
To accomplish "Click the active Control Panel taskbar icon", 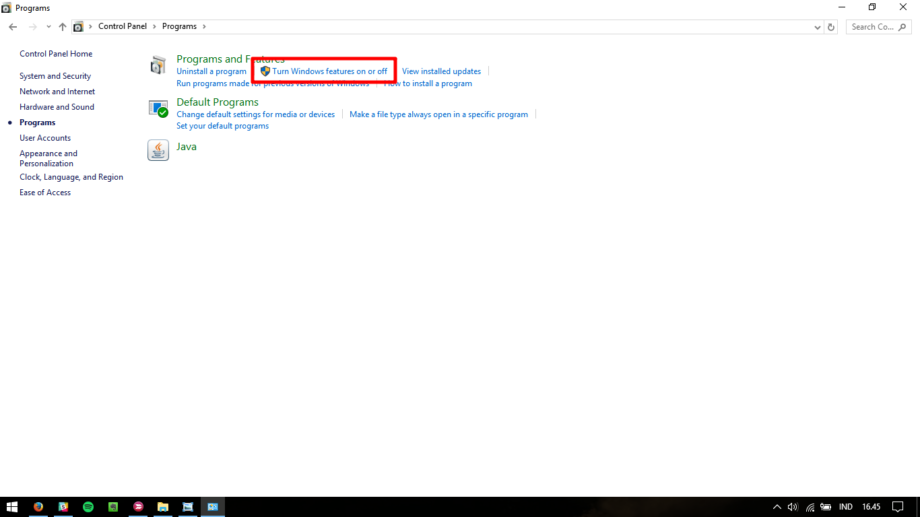I will click(213, 507).
